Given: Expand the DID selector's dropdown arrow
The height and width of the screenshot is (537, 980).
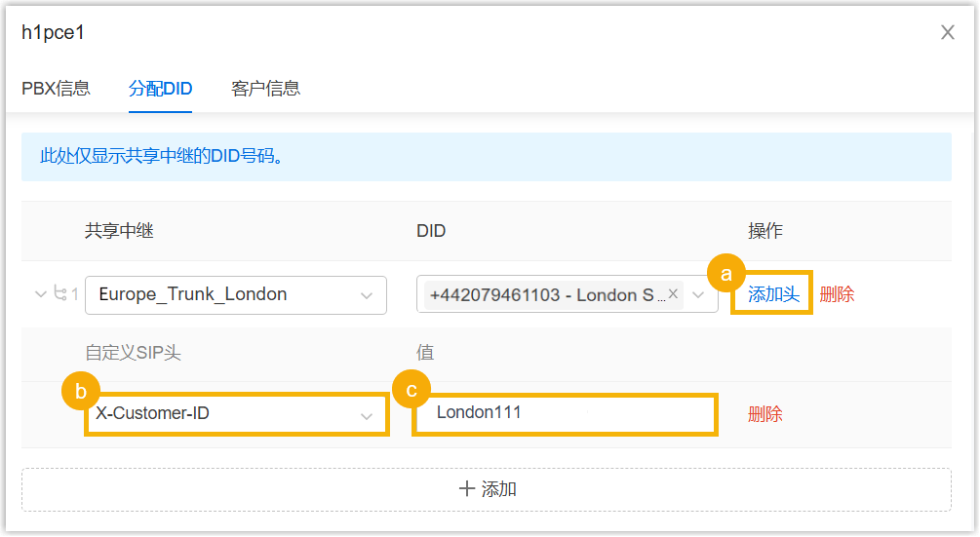Looking at the screenshot, I should click(x=699, y=295).
